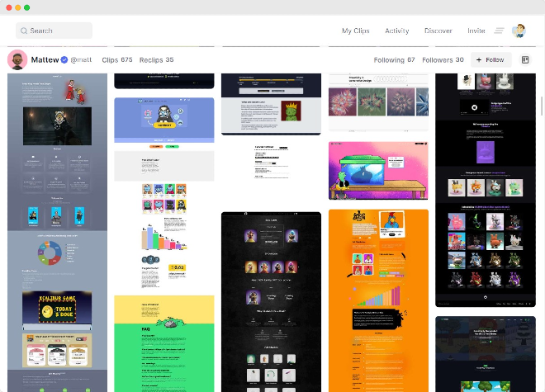545x392 pixels.
Task: Show Clips 675 tab
Action: coord(116,60)
